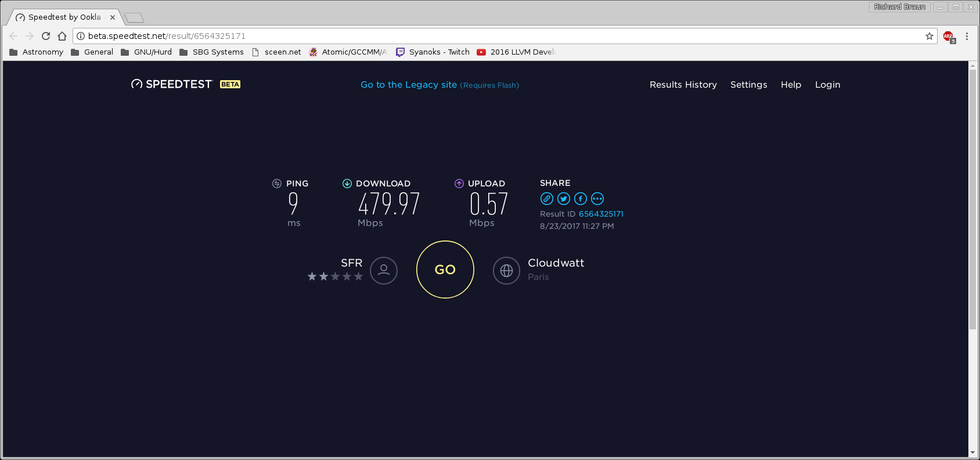Screen dimensions: 980x460
Task: Open Results History
Action: point(683,85)
